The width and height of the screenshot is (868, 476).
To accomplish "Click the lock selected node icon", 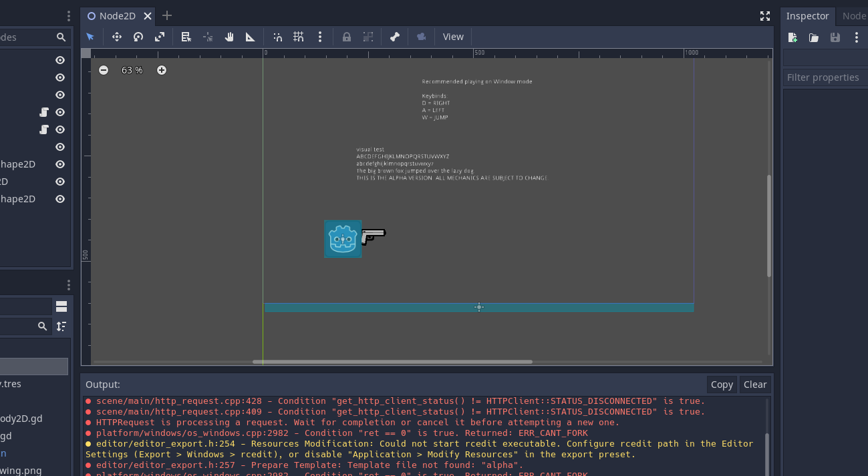I will [x=346, y=37].
